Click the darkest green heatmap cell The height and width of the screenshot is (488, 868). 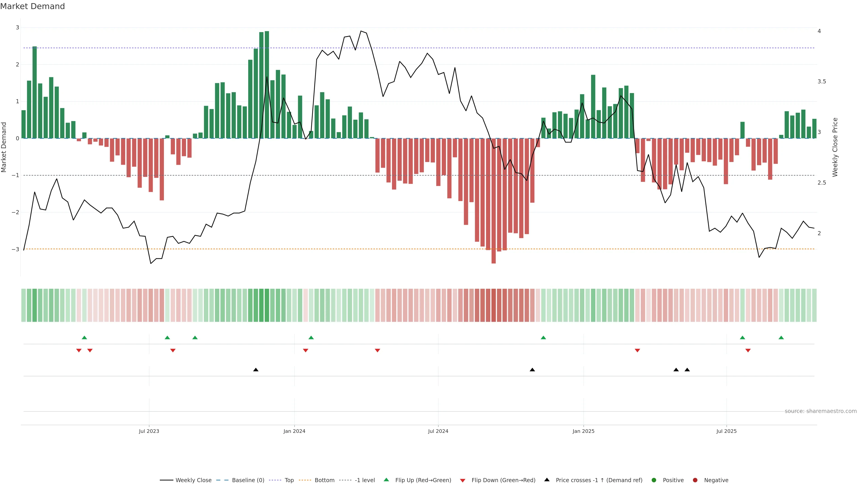tap(267, 305)
